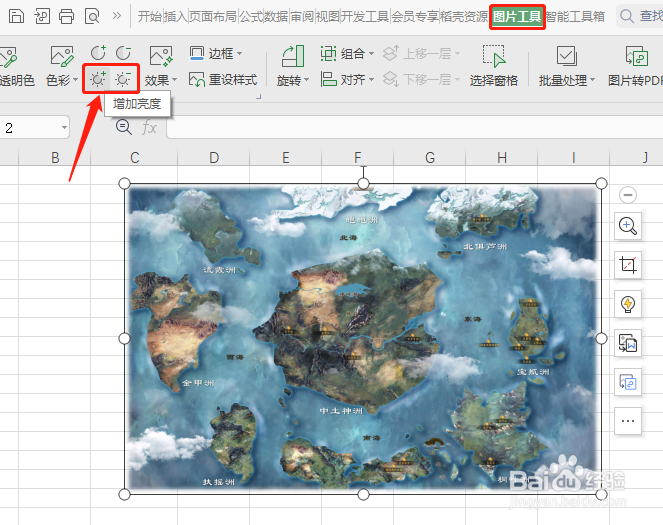Click the export/output icon next to Save
This screenshot has width=663, height=525.
click(x=42, y=16)
